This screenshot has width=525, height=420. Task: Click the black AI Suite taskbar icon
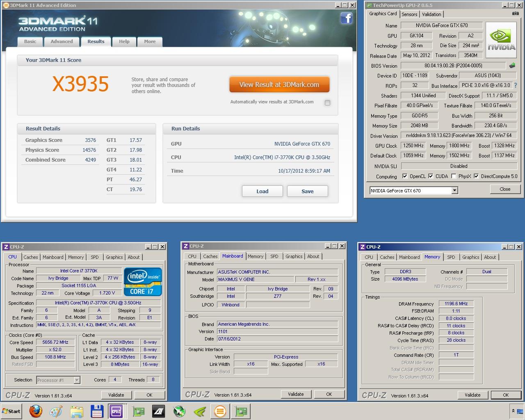pyautogui.click(x=159, y=411)
